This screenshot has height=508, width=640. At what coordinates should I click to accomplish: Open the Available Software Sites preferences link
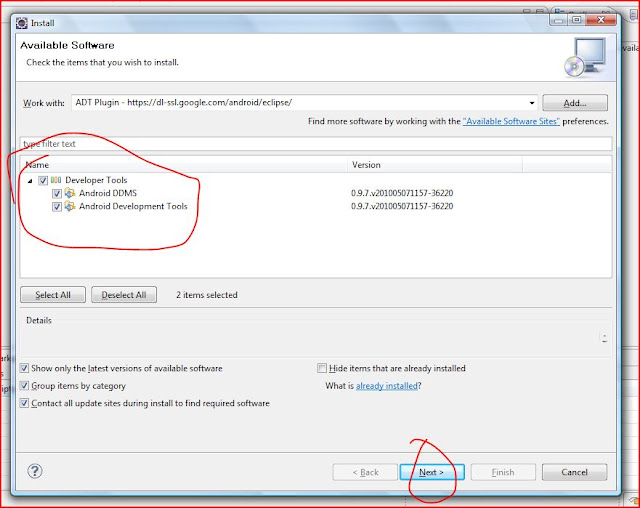click(x=511, y=121)
